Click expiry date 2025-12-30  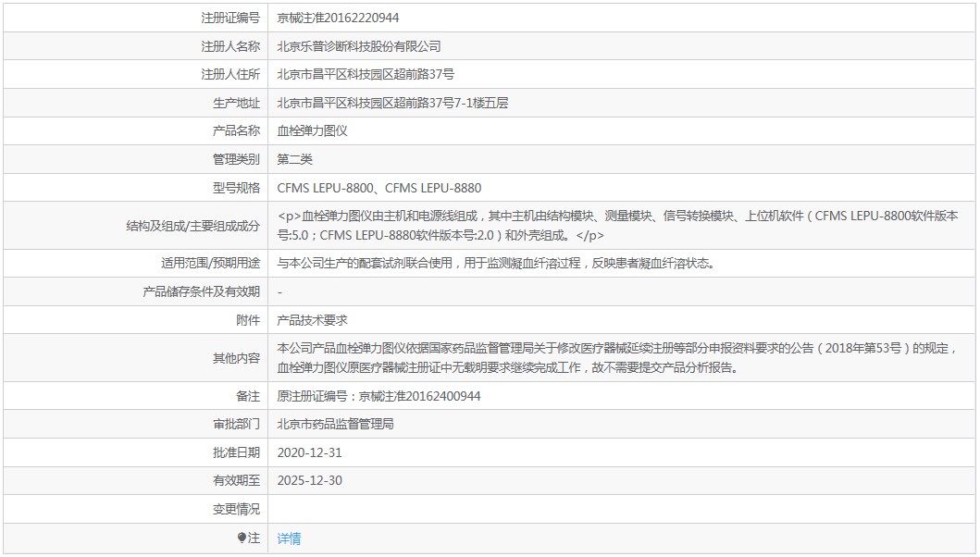coord(309,481)
